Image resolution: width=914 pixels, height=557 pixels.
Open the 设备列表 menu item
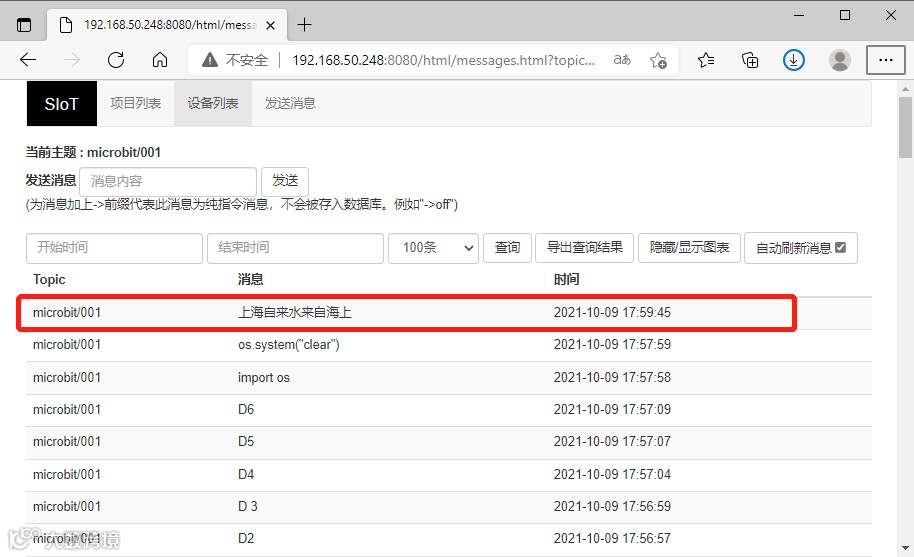213,104
